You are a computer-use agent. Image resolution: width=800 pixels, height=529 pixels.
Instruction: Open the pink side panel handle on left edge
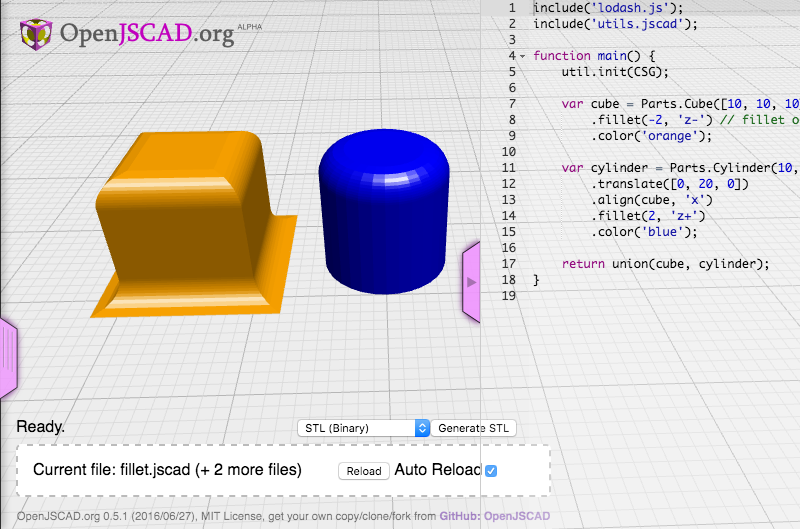pyautogui.click(x=9, y=357)
